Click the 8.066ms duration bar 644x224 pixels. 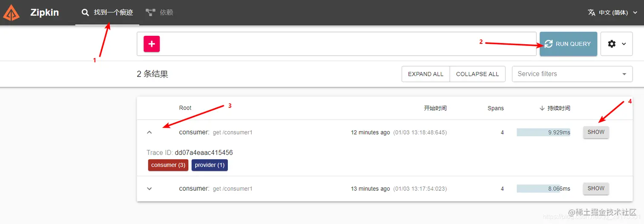[x=543, y=189]
